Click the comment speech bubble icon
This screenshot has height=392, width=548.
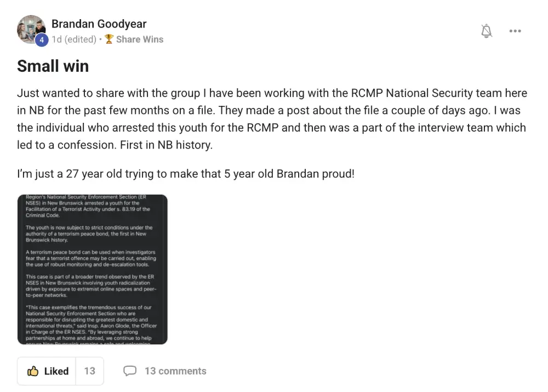pos(130,371)
